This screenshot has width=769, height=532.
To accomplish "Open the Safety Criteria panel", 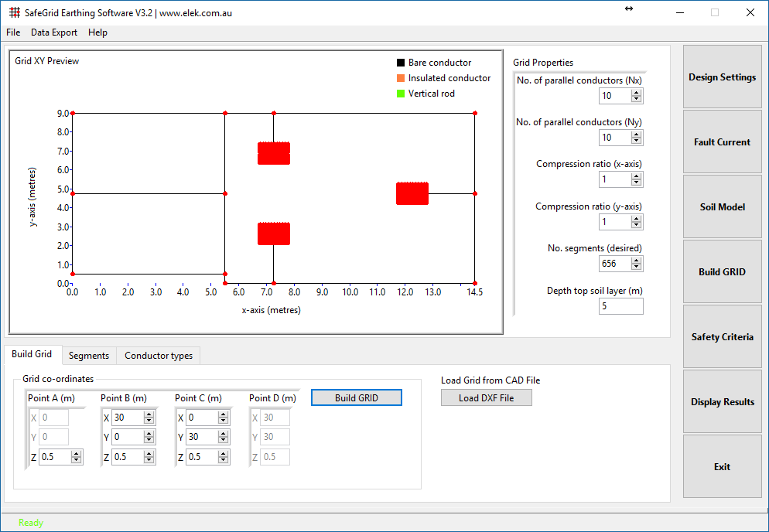I will [722, 336].
